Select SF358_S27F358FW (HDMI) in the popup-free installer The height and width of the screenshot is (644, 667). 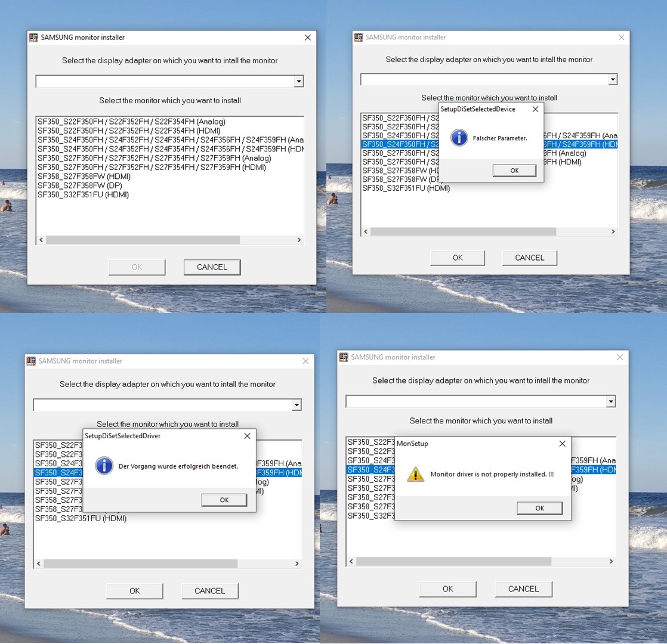coord(84,177)
